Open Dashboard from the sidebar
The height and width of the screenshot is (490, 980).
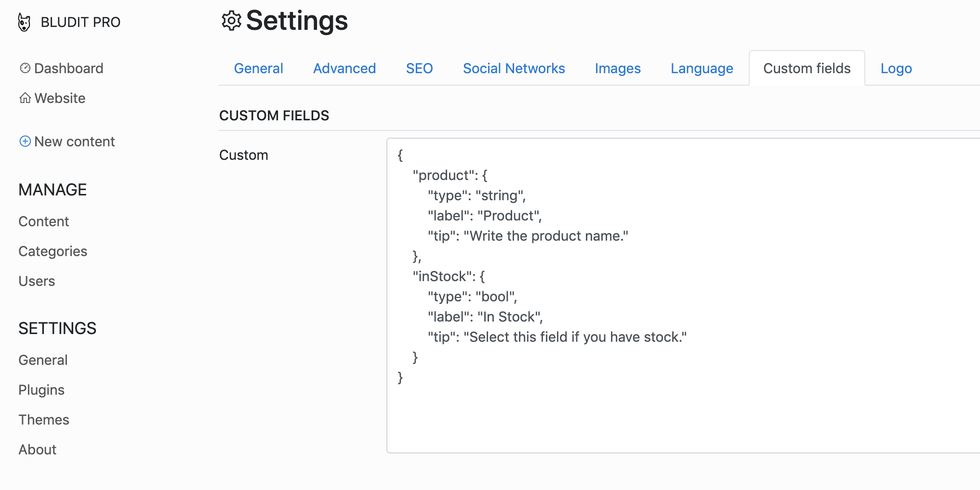click(x=61, y=68)
